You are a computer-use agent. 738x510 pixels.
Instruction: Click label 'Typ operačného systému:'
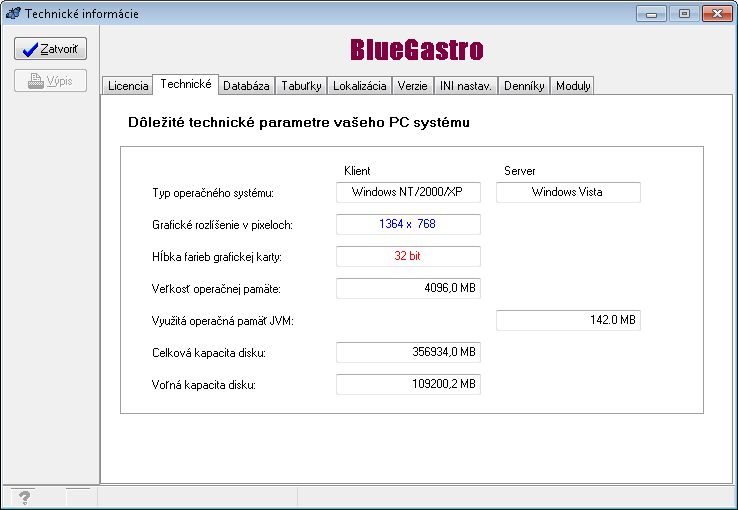pos(213,193)
